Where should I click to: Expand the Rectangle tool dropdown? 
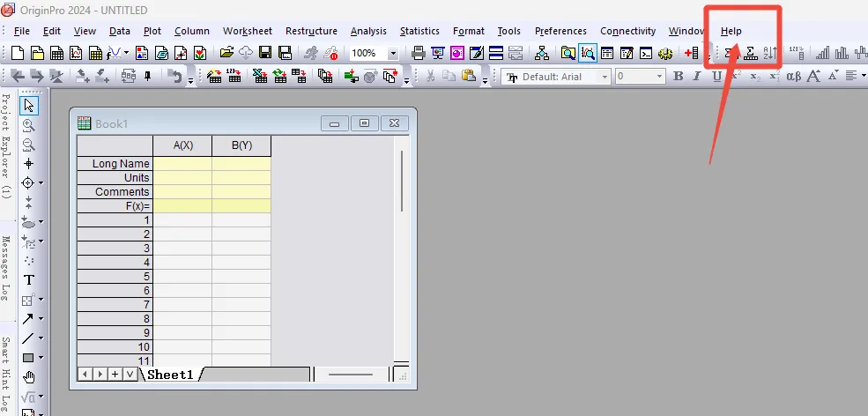[x=41, y=358]
